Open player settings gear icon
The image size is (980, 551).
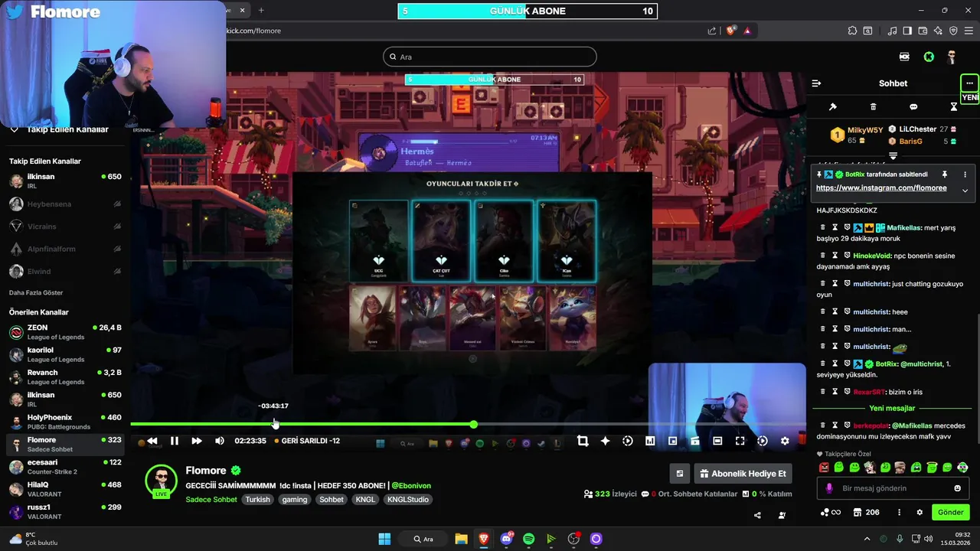click(x=785, y=441)
